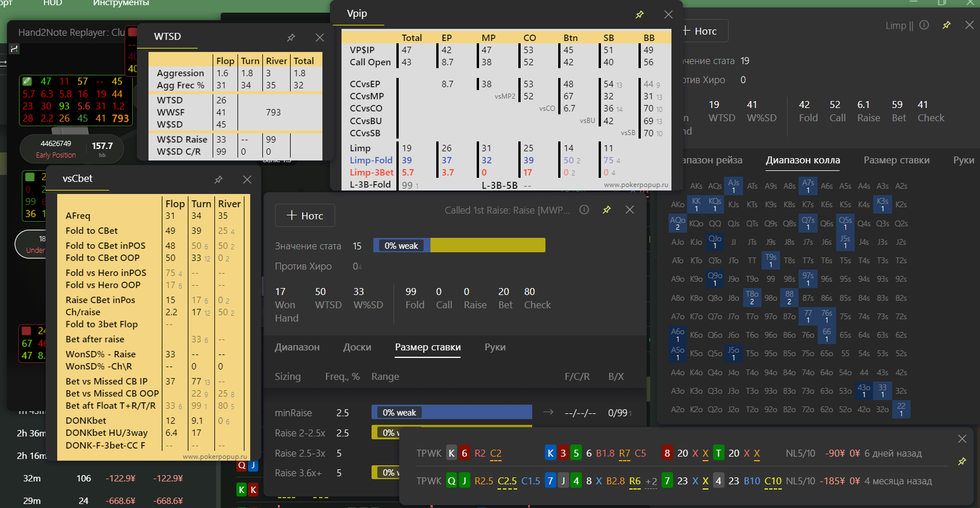This screenshot has width=980, height=508.
Task: Click R2.5 action in second TPWK hand
Action: 484,481
